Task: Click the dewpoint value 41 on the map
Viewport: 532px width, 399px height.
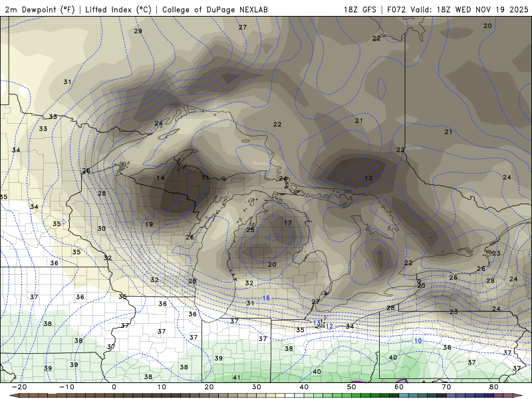Action: 237,378
